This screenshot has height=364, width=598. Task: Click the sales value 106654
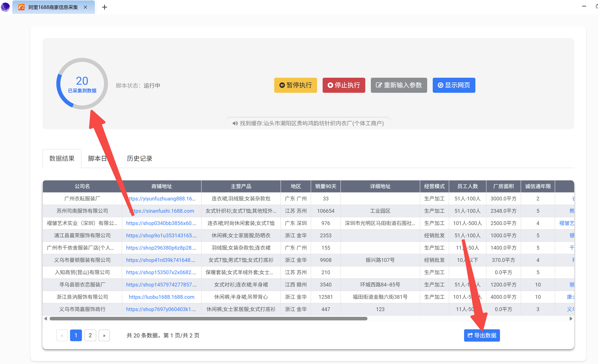(326, 211)
